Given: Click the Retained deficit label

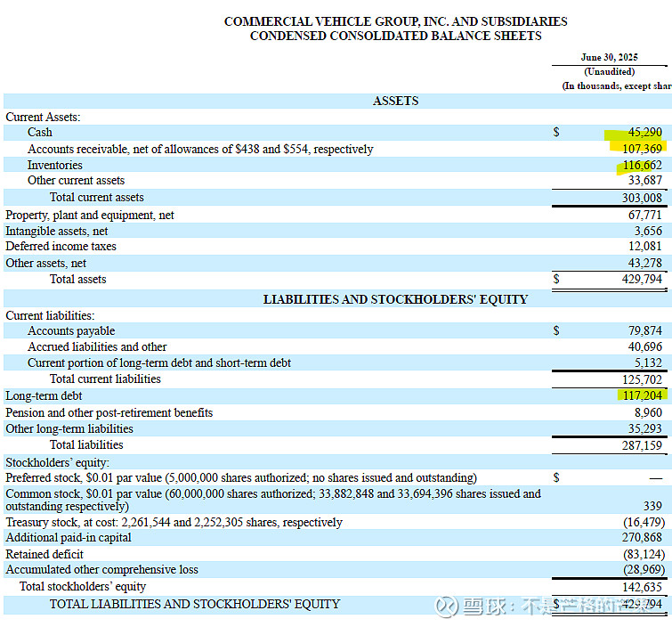Looking at the screenshot, I should point(45,554).
